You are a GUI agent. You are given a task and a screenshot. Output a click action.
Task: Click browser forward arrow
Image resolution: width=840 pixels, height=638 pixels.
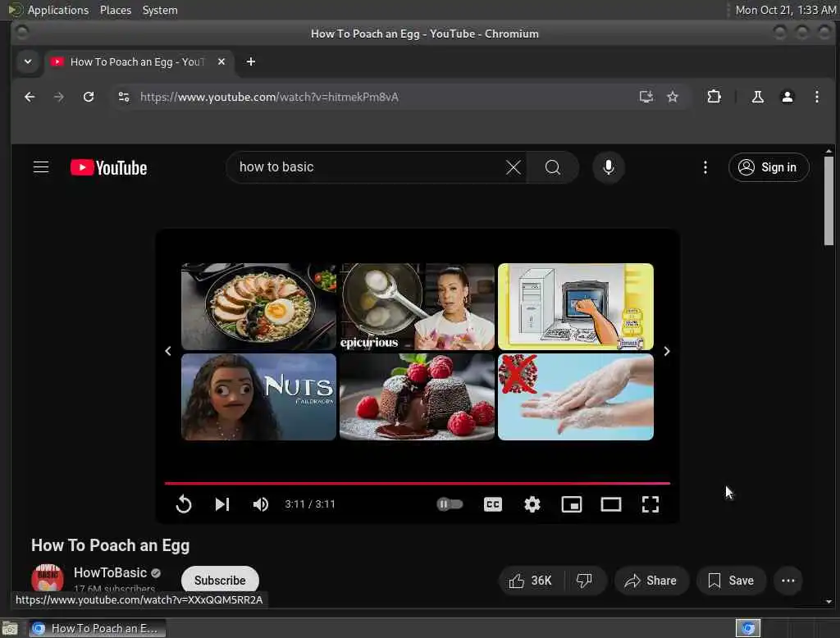coord(59,97)
